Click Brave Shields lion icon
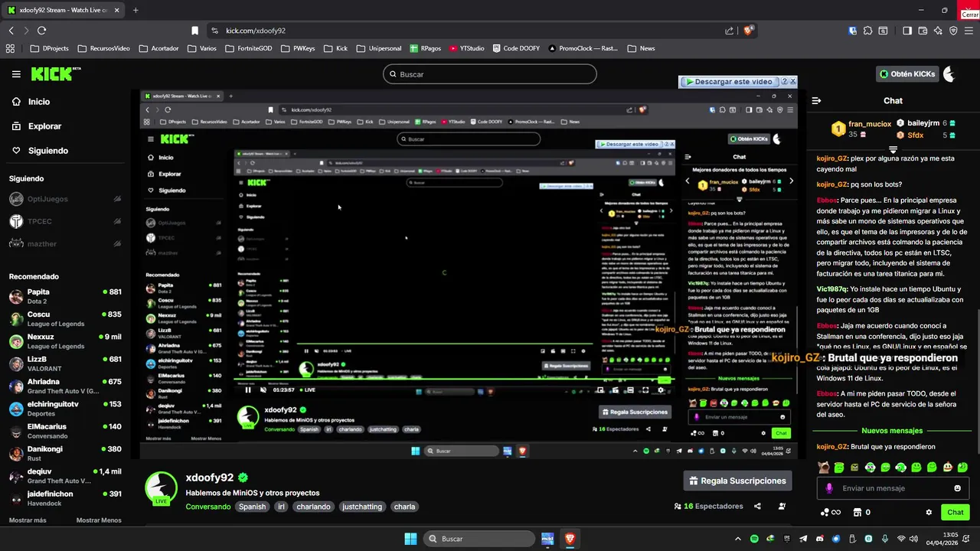The image size is (980, 551). tap(748, 31)
